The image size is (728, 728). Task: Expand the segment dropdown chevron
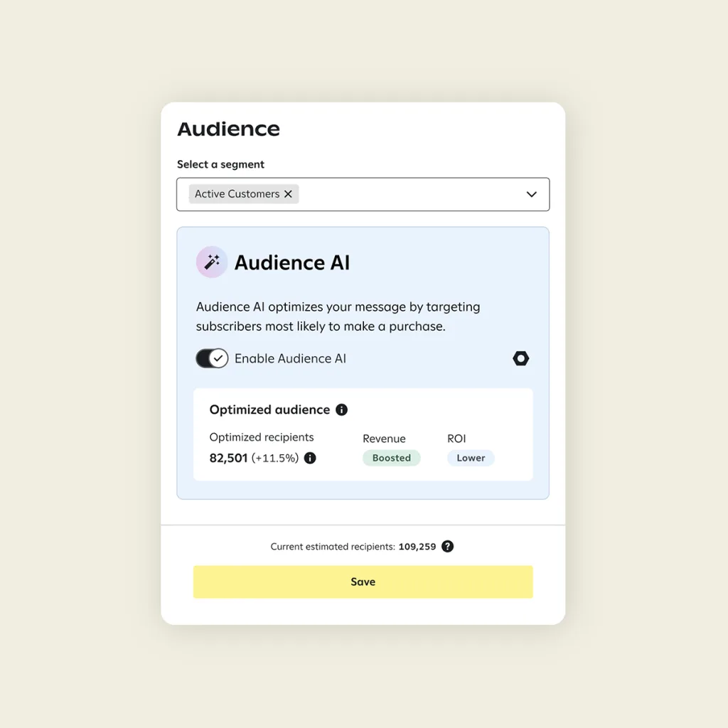(531, 194)
